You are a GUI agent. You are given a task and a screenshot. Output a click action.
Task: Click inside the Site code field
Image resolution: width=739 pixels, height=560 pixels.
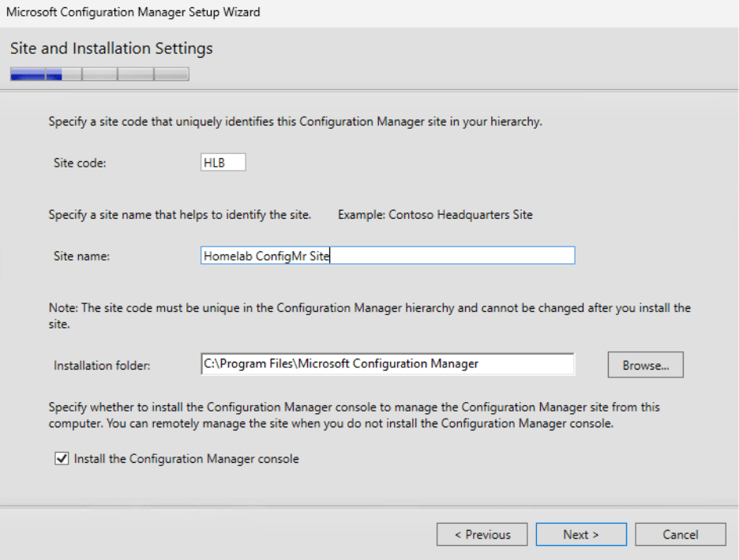[x=223, y=161]
